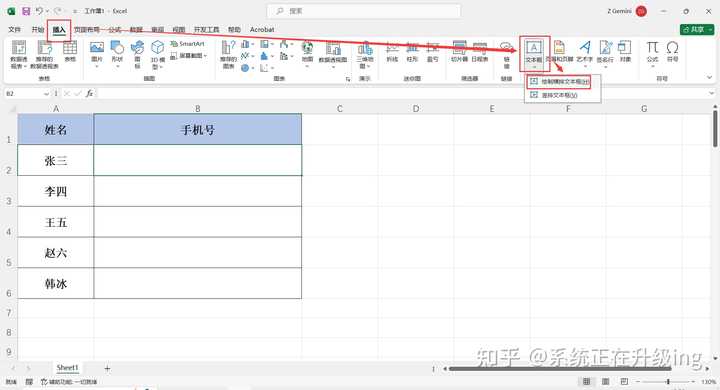Add a new sheet with plus button
Screen dimensions: 720x390
click(107, 368)
